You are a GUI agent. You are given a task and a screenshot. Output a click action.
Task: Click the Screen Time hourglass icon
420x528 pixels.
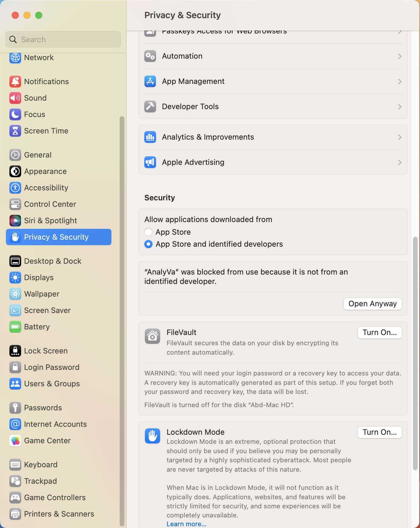pyautogui.click(x=15, y=131)
